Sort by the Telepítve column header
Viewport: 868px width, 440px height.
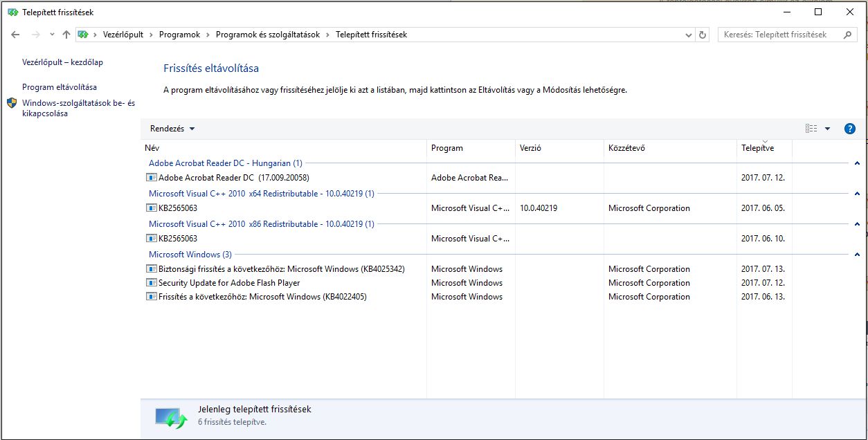click(x=764, y=148)
